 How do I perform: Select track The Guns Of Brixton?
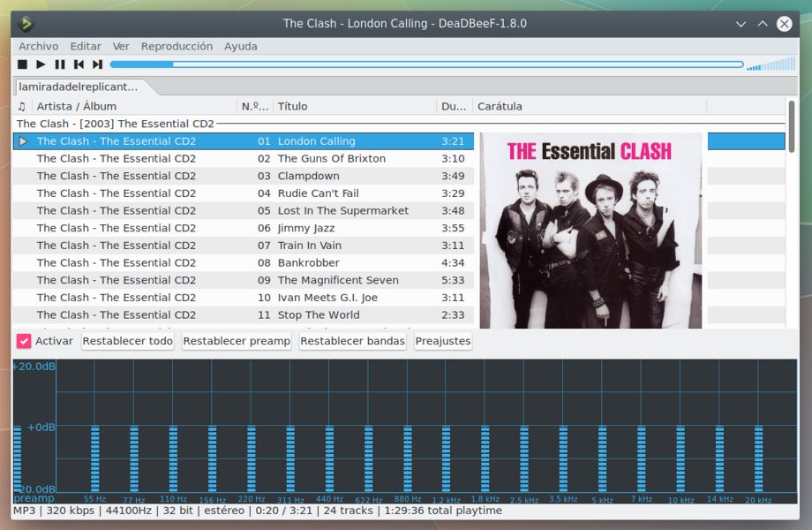click(244, 158)
